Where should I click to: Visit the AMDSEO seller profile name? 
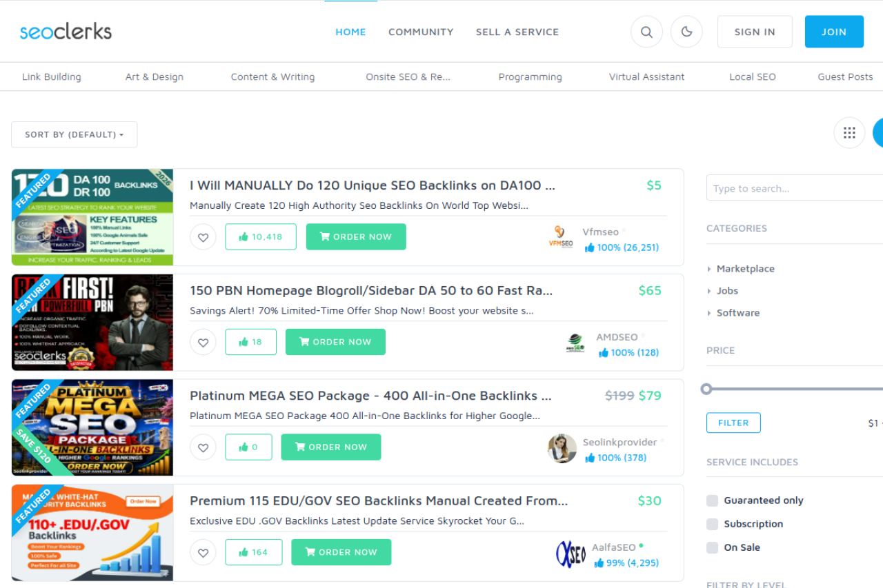617,338
